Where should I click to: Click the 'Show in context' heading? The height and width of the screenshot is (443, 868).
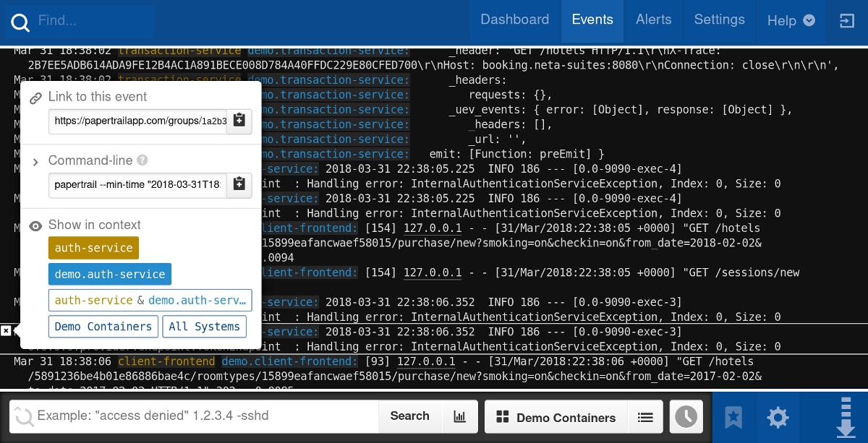[95, 225]
